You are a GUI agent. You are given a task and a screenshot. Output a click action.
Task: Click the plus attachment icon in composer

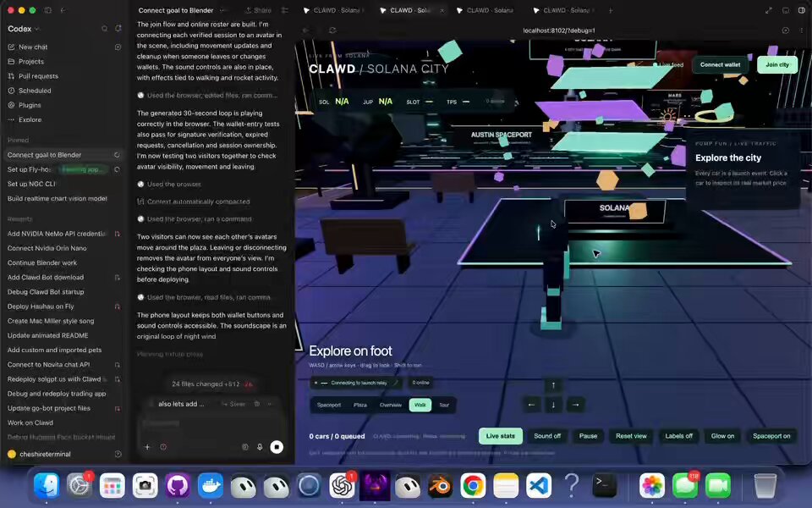[x=147, y=447]
